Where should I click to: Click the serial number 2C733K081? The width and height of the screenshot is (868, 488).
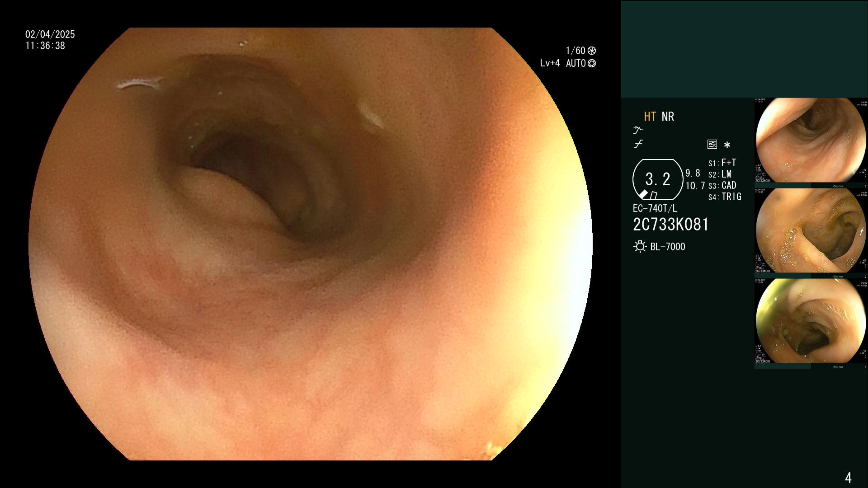coord(671,225)
